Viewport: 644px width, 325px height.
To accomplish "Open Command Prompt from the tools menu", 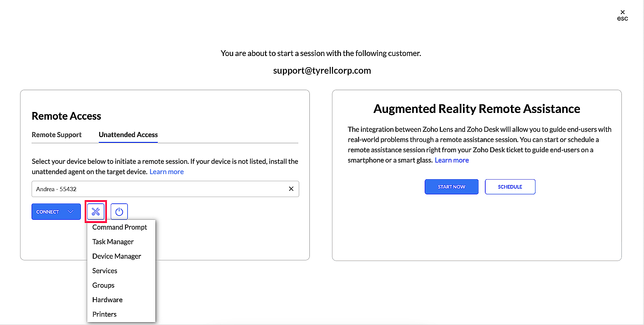I will coord(119,227).
